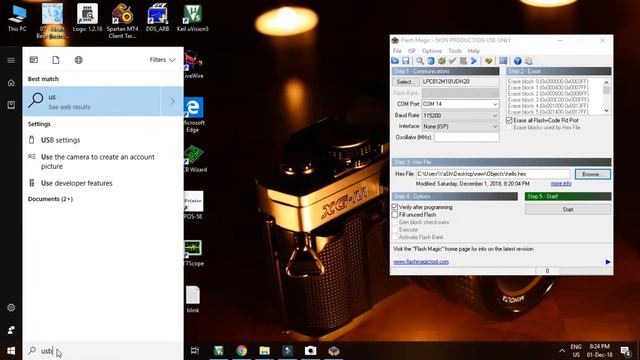Open the Help menu in Flash Magic
The width and height of the screenshot is (640, 360).
(x=473, y=51)
